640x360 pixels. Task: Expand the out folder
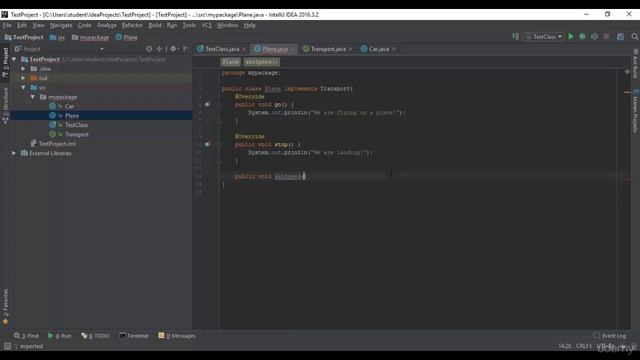tap(24, 78)
